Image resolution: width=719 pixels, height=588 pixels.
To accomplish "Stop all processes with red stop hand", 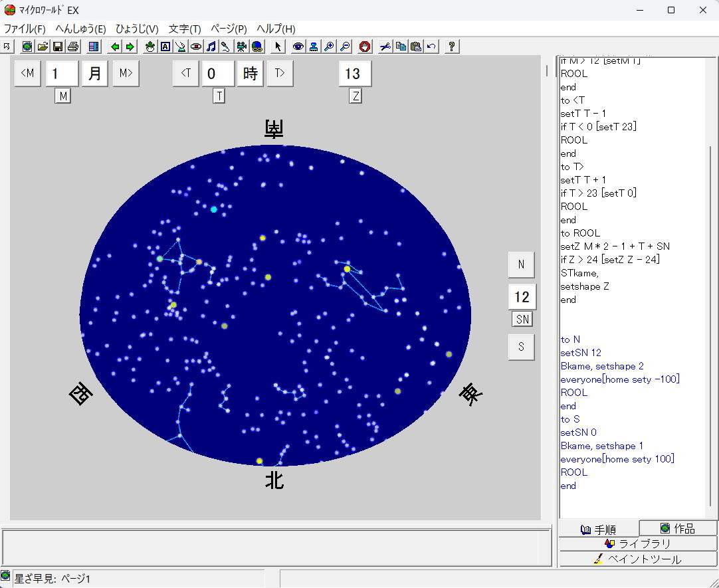I will (x=365, y=47).
